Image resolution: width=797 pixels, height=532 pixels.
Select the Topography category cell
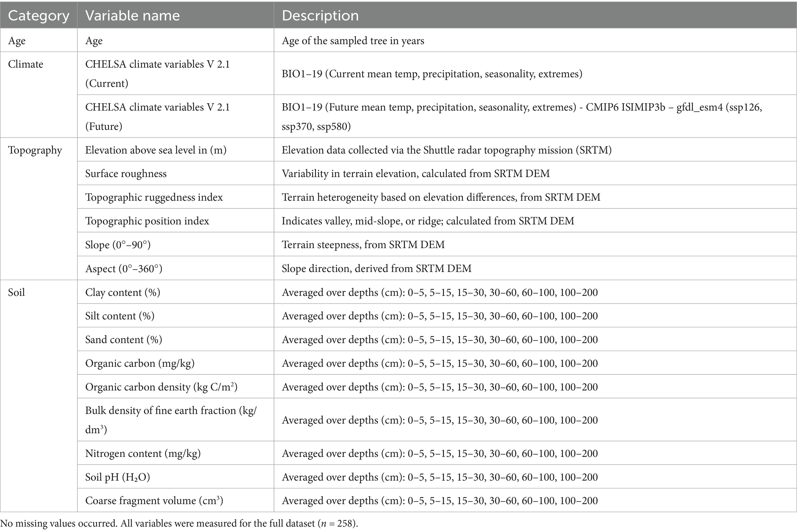(x=35, y=150)
